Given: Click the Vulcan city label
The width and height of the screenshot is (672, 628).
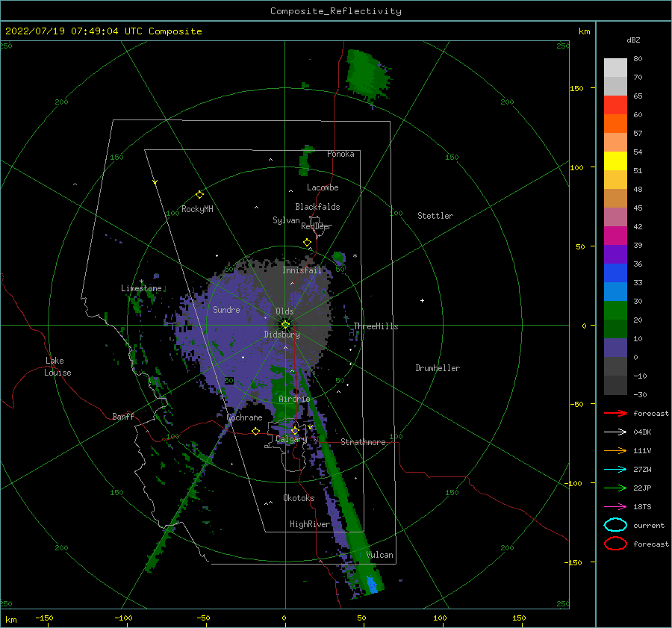Looking at the screenshot, I should pyautogui.click(x=379, y=555).
